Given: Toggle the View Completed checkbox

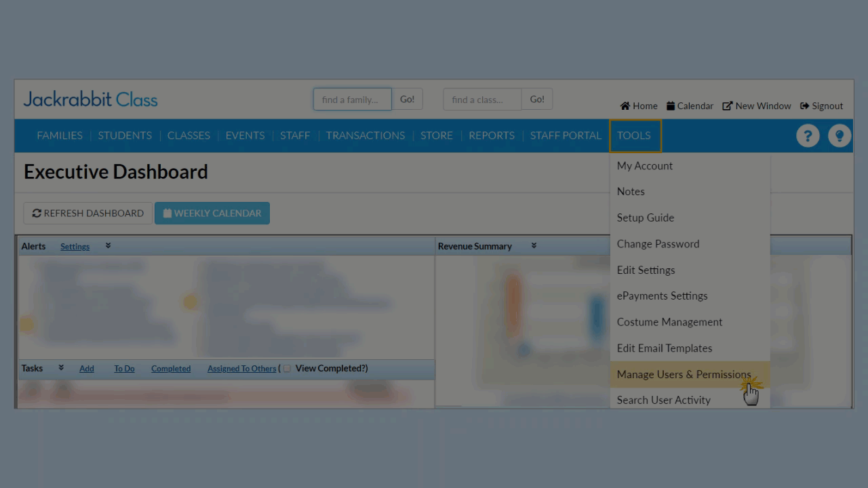Looking at the screenshot, I should pos(287,369).
